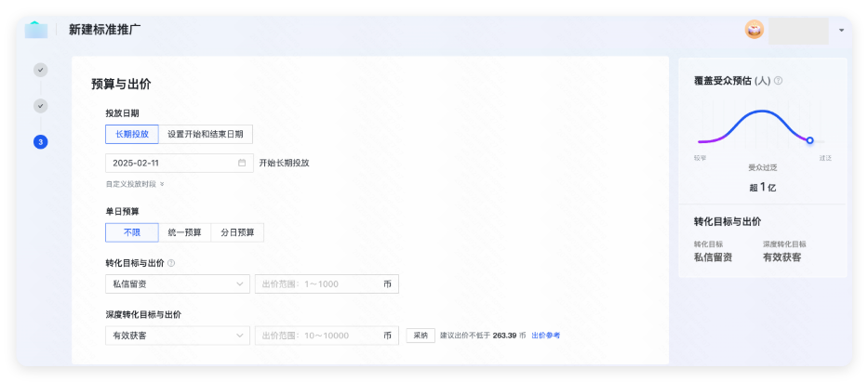Select 长期投放 schedule option

[132, 134]
